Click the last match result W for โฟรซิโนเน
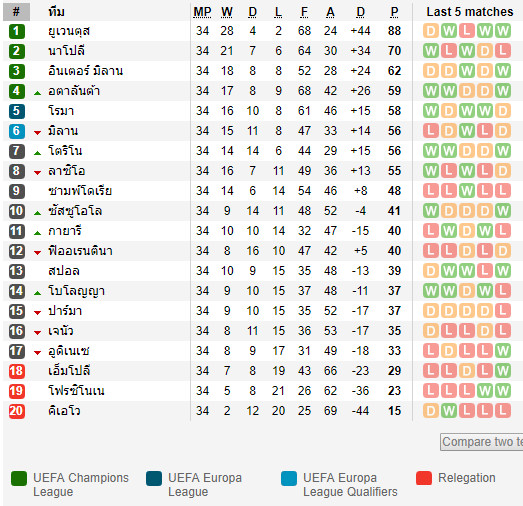 [x=503, y=391]
